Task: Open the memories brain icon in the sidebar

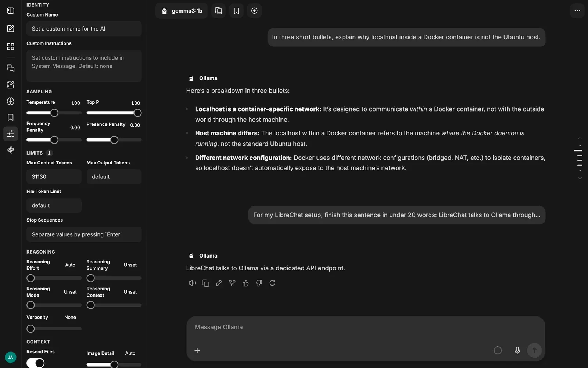Action: pyautogui.click(x=11, y=101)
